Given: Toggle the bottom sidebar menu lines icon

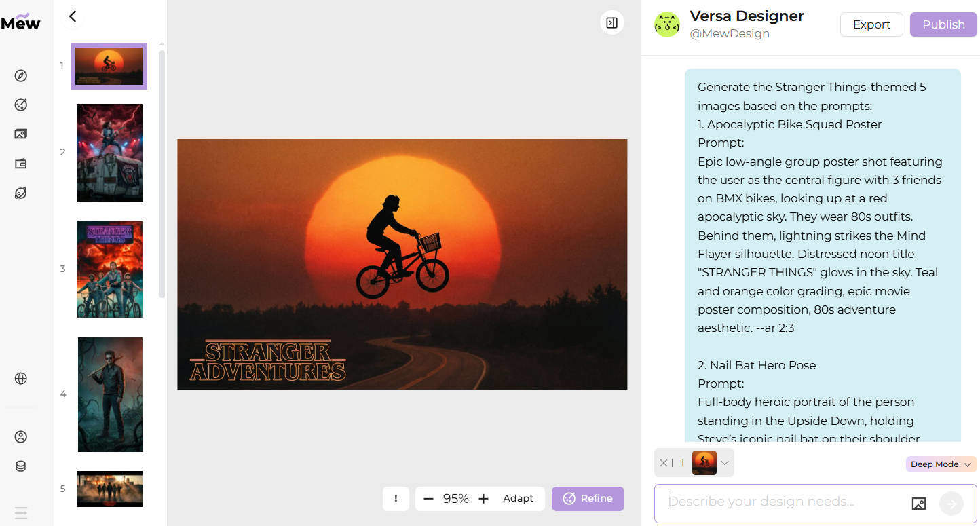Looking at the screenshot, I should click(x=21, y=512).
